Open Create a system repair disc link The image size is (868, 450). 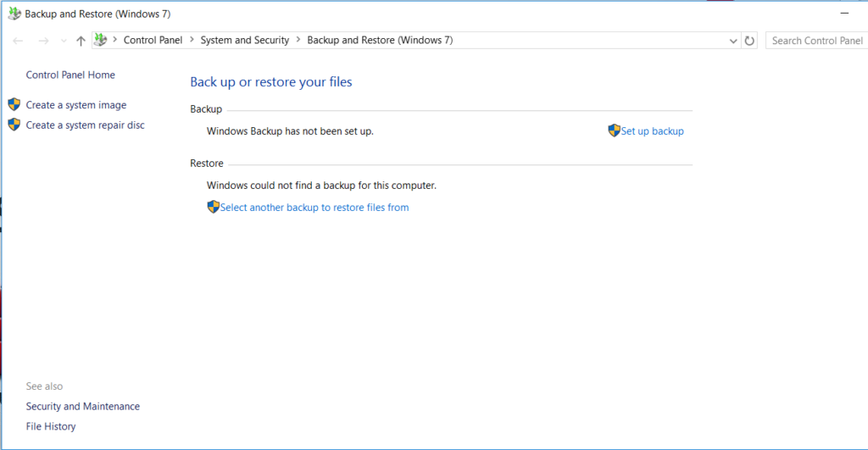(86, 125)
